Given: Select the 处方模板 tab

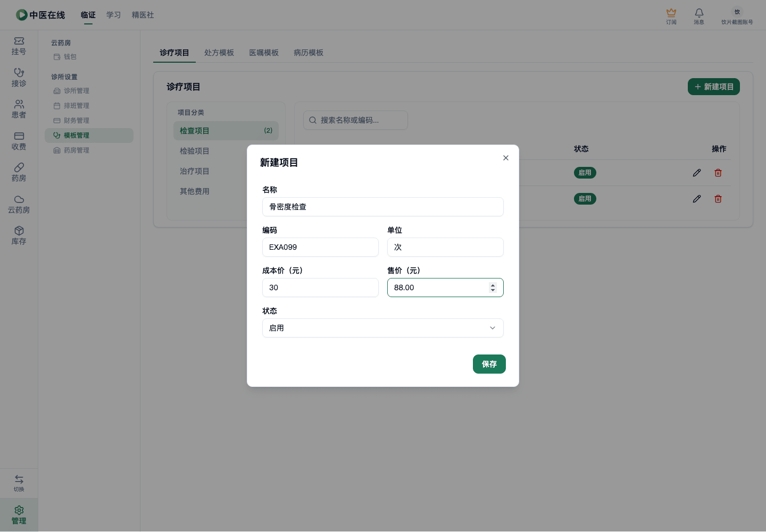Looking at the screenshot, I should pyautogui.click(x=219, y=53).
